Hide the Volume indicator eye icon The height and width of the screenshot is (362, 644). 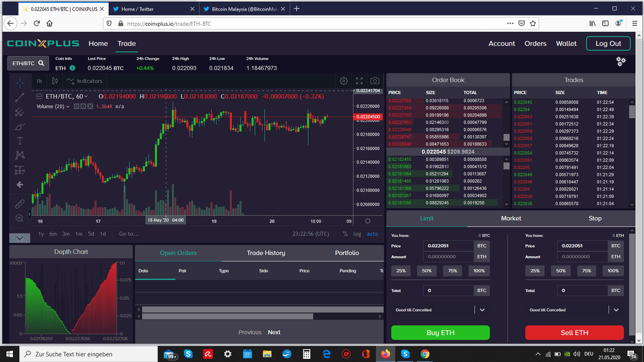tap(76, 106)
